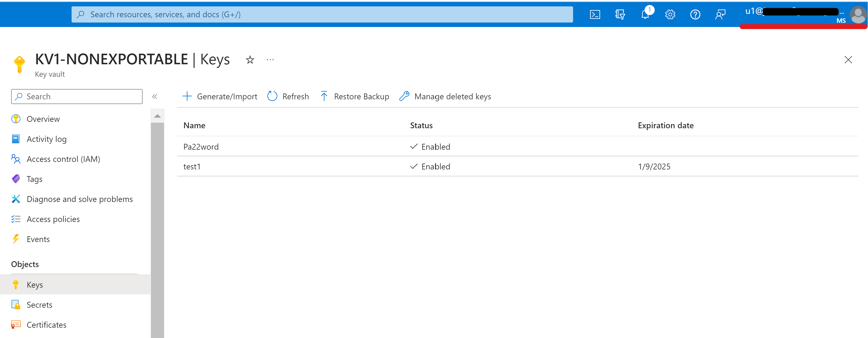Open the feedback icon in header
The image size is (868, 338).
click(720, 14)
